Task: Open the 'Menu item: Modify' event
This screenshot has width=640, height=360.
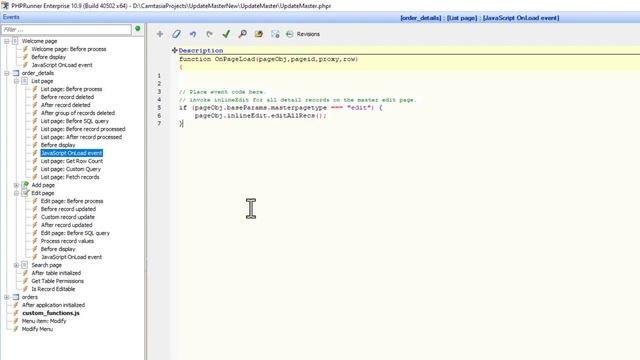Action: tap(44, 321)
